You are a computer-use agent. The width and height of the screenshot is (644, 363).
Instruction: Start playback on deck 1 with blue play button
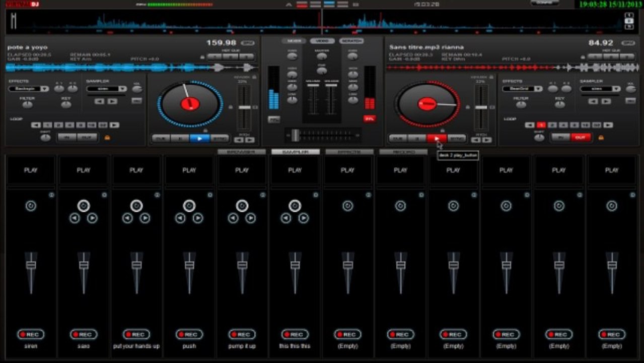(200, 138)
